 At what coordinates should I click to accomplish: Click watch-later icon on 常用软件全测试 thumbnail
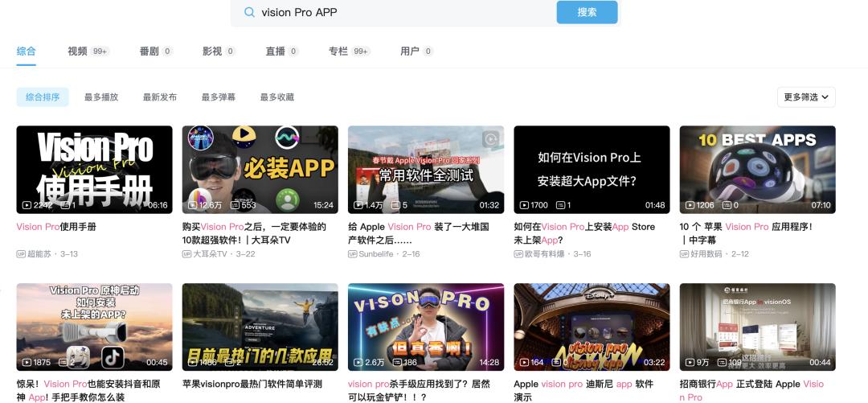coord(489,139)
